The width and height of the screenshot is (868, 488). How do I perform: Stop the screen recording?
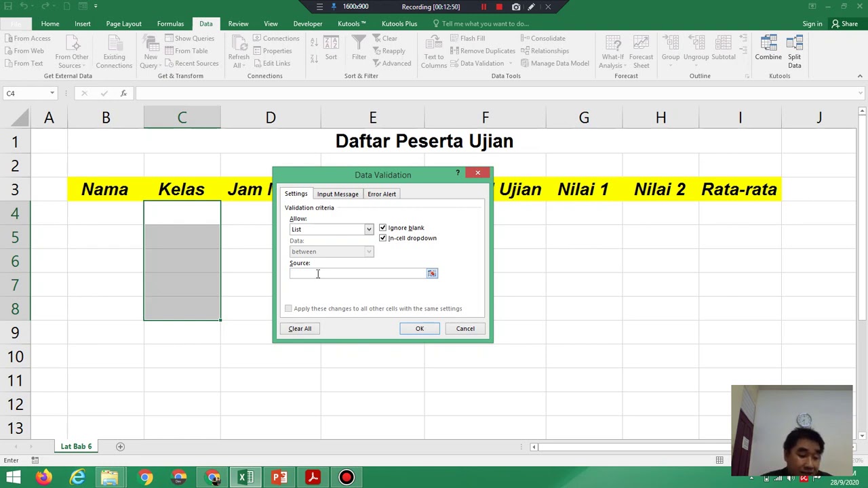pos(499,7)
